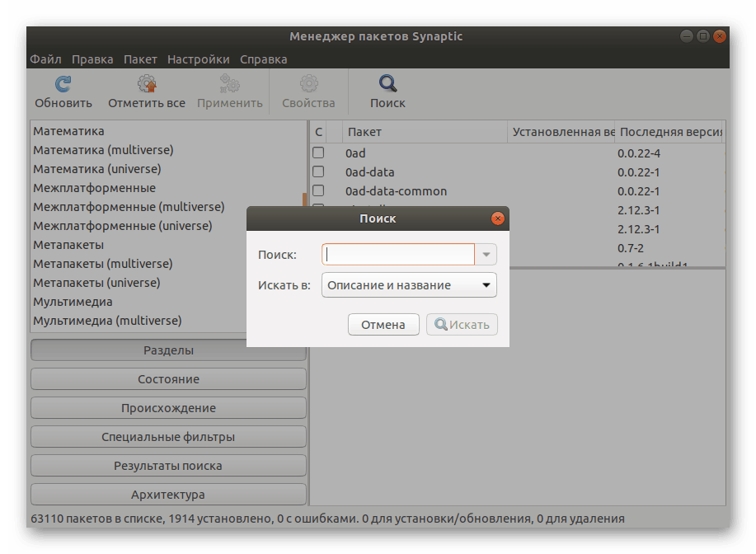The width and height of the screenshot is (756, 554).
Task: Click the Обновить reload icon in toolbar
Action: point(63,84)
